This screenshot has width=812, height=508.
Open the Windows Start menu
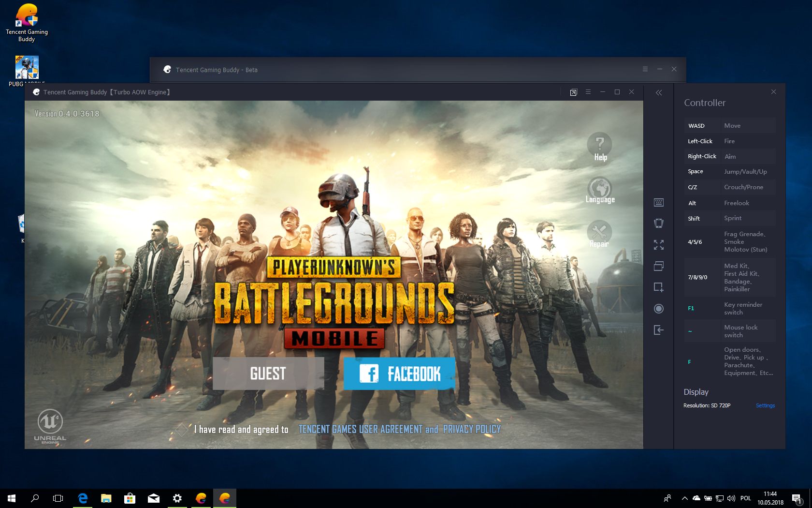[12, 498]
